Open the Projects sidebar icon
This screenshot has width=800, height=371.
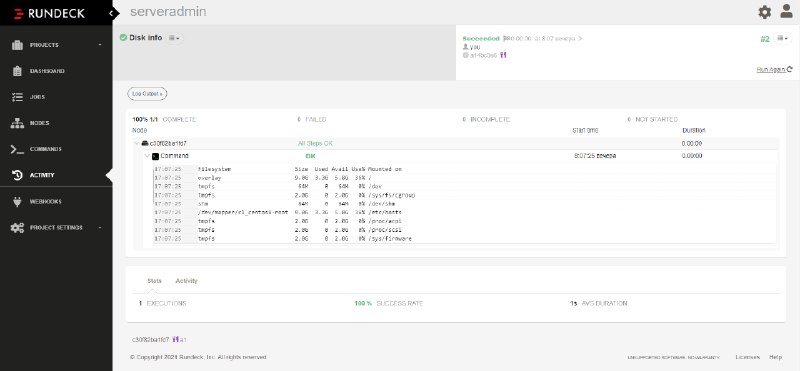tap(17, 45)
